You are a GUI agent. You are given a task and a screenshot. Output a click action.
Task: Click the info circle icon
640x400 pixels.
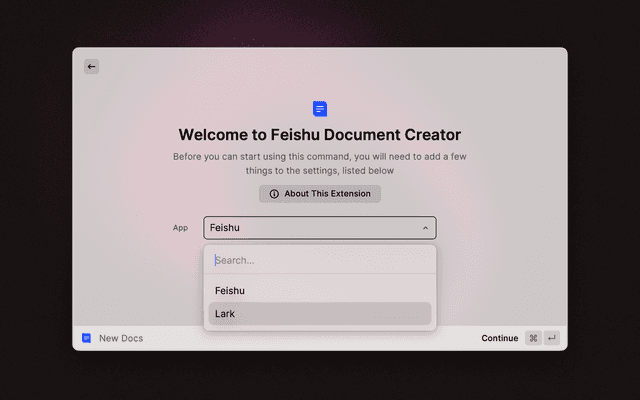click(274, 194)
